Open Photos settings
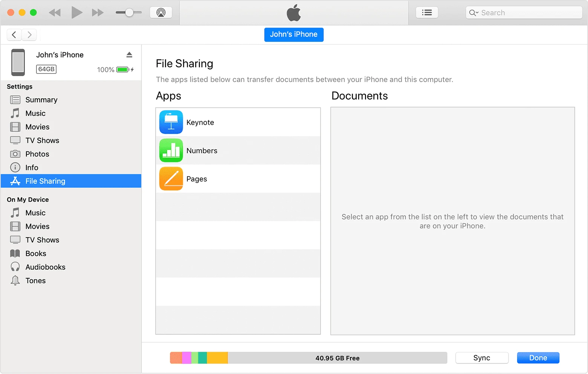Viewport: 588px width, 374px height. [71, 154]
